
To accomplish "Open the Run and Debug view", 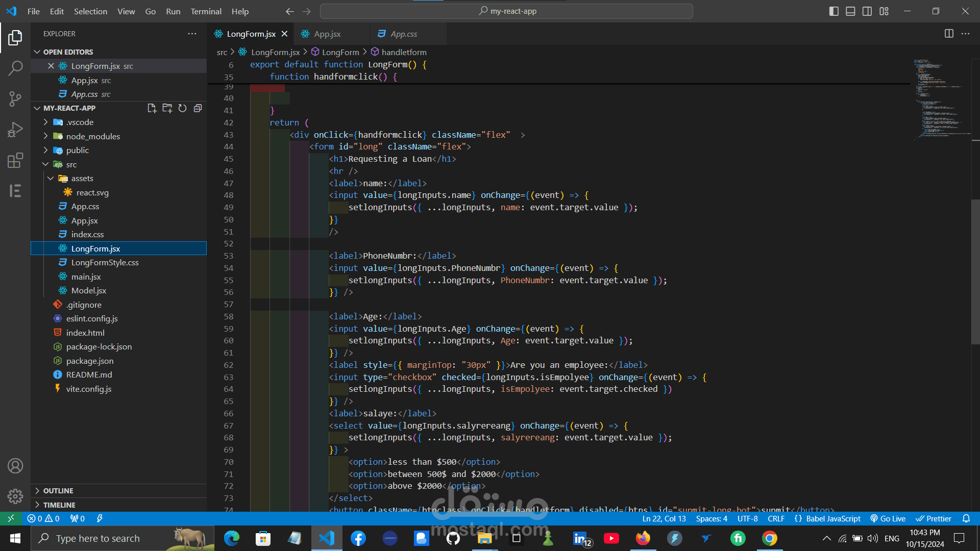I will (15, 130).
